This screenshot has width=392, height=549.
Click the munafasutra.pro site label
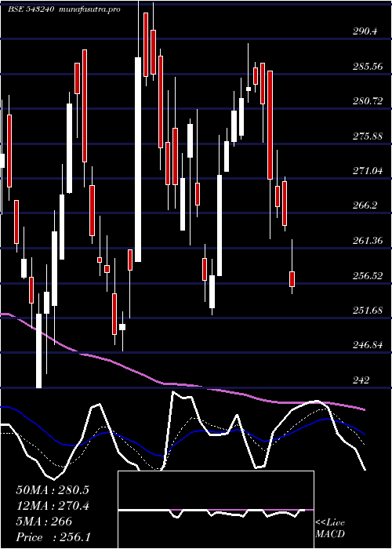point(90,9)
